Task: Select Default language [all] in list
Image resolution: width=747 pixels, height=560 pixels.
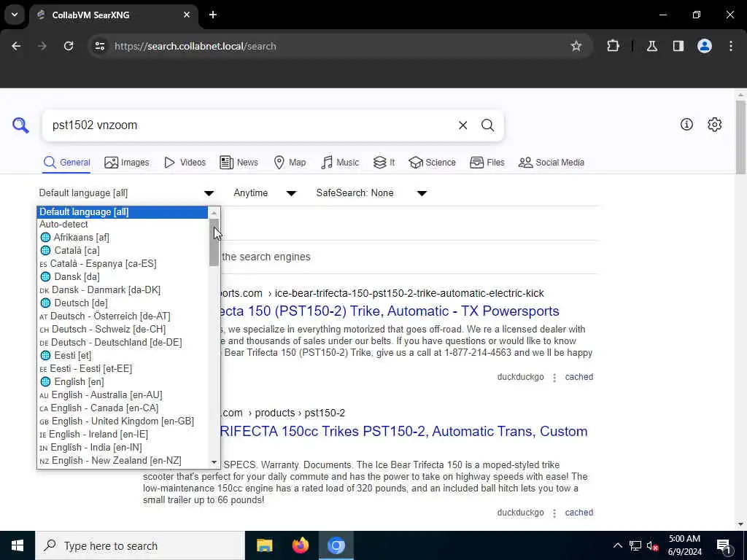Action: tap(123, 212)
